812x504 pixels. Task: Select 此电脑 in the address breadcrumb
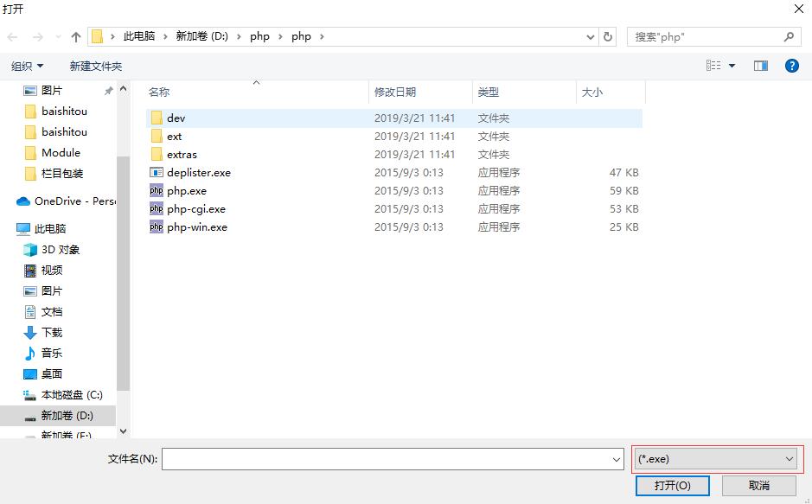[139, 36]
